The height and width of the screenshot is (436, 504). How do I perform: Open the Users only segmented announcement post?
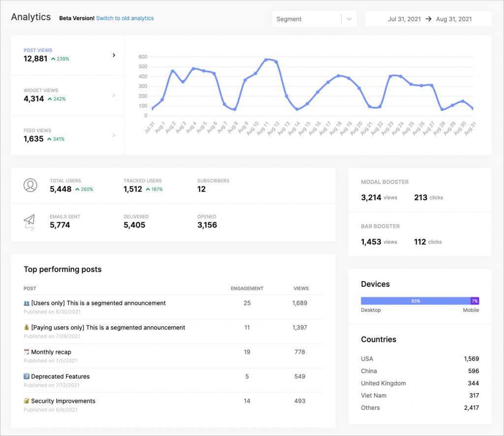pyautogui.click(x=98, y=303)
